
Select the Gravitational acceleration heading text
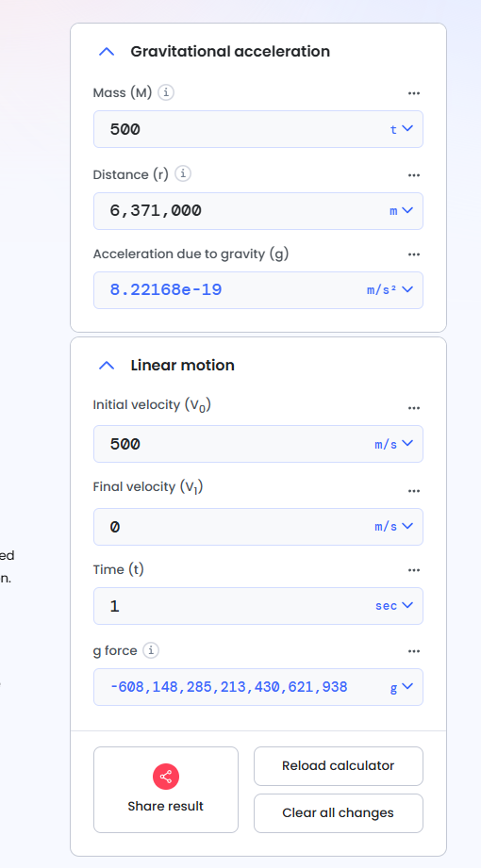tap(230, 52)
